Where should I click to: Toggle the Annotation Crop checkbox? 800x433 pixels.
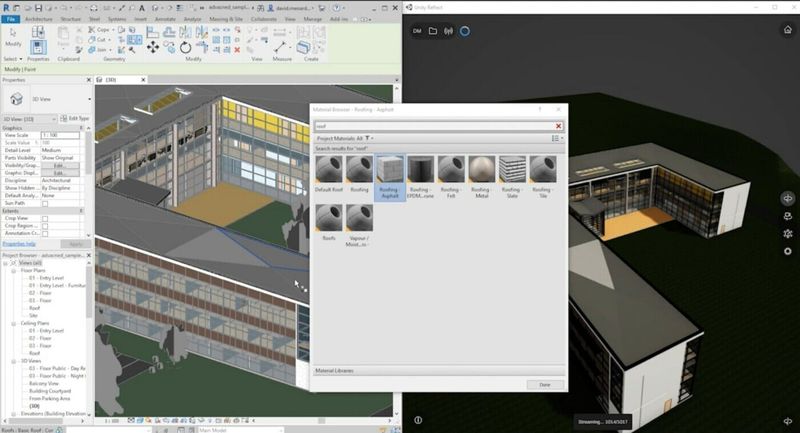tap(45, 234)
